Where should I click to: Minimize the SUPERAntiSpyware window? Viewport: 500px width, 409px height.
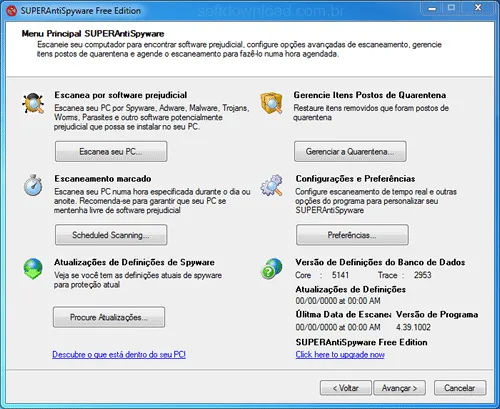click(432, 8)
